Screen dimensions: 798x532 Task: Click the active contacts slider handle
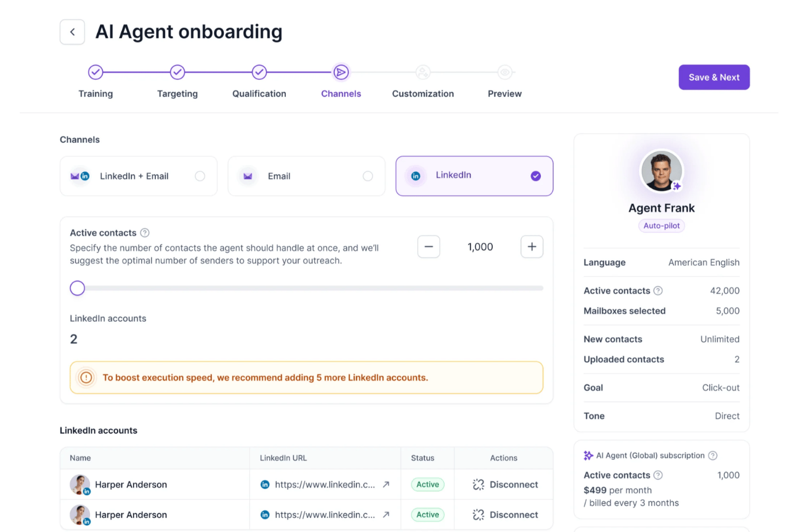point(78,288)
